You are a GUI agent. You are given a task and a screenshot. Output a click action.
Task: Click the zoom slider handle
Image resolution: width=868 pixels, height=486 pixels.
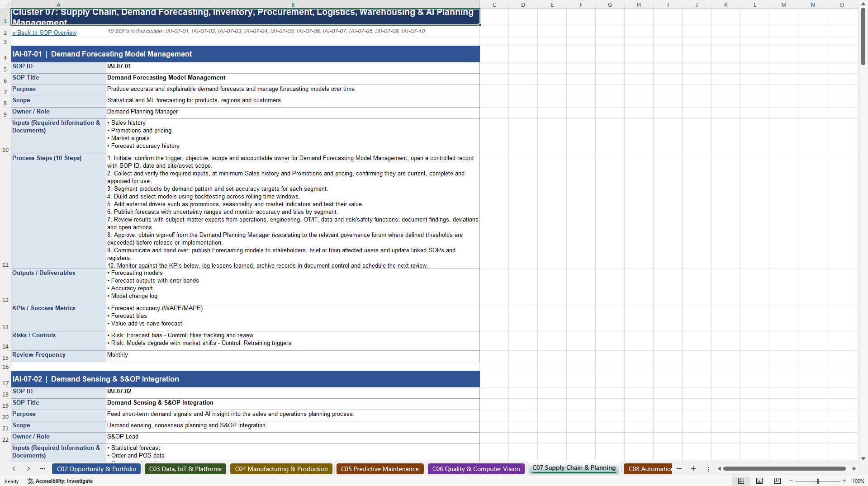[818, 481]
